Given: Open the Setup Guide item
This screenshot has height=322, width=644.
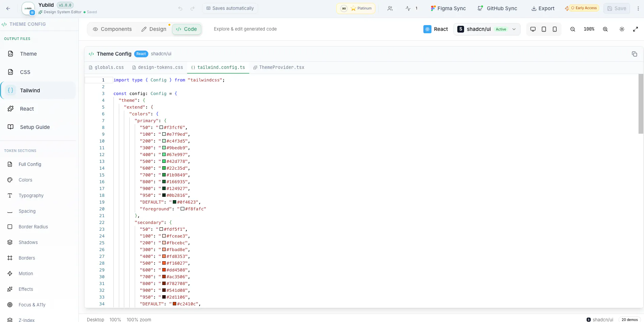Looking at the screenshot, I should tap(38, 127).
